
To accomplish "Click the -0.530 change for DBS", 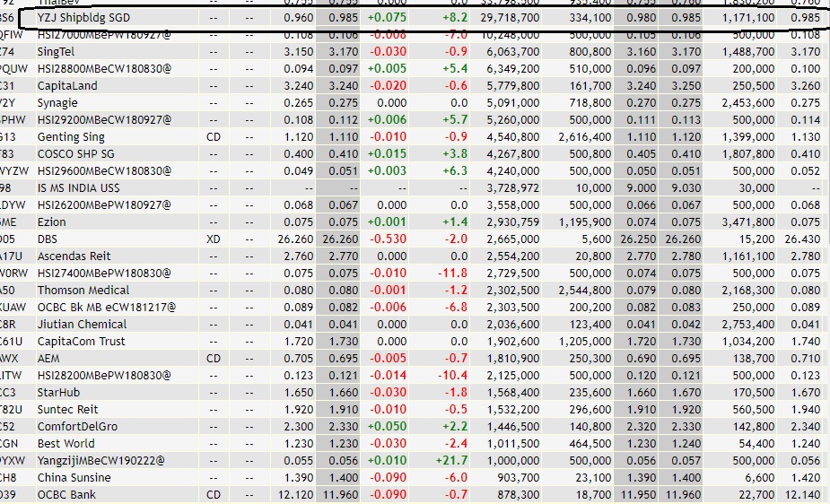I will click(388, 239).
